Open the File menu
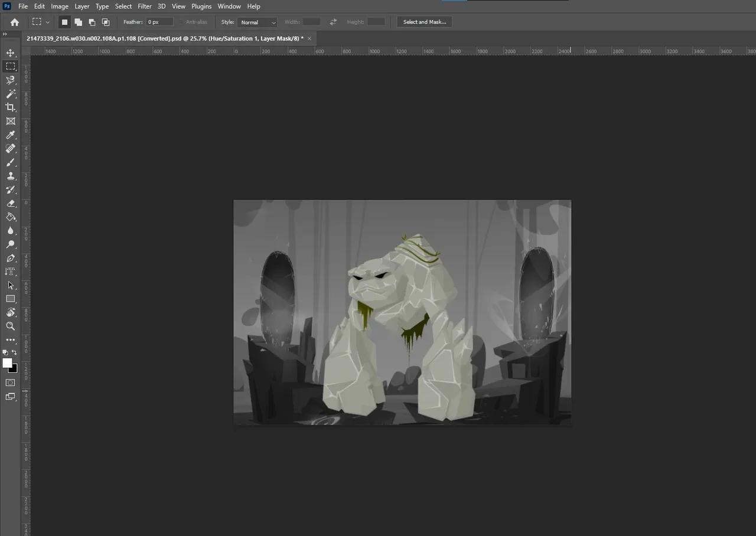Image resolution: width=756 pixels, height=536 pixels. point(23,6)
